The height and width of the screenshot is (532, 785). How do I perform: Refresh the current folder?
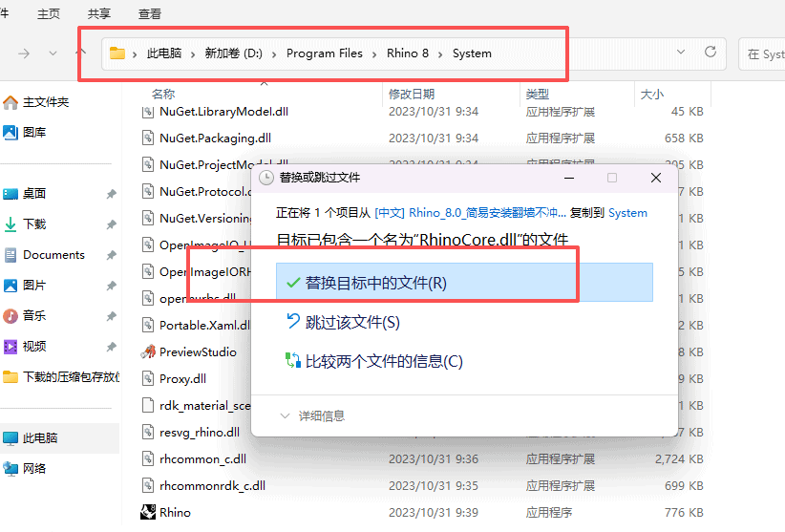[x=710, y=52]
